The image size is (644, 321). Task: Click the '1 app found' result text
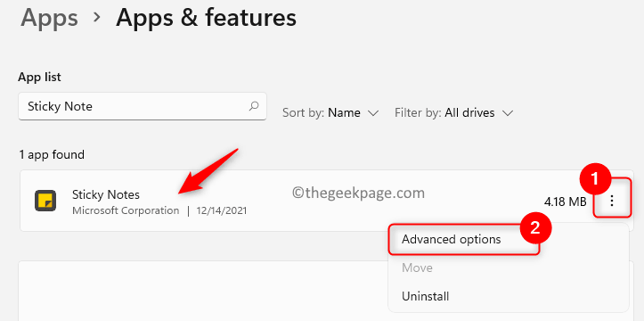tap(52, 155)
